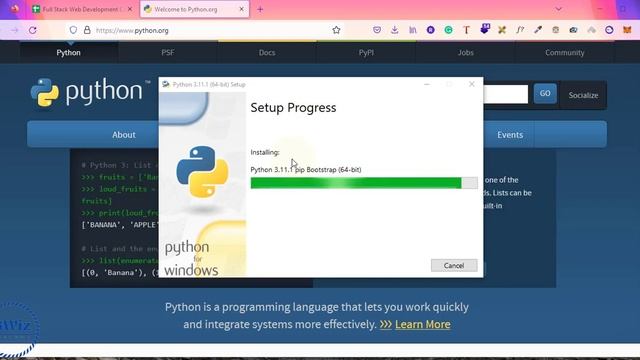Open the Downloads toolbar icon
The width and height of the screenshot is (640, 360).
pyautogui.click(x=394, y=30)
